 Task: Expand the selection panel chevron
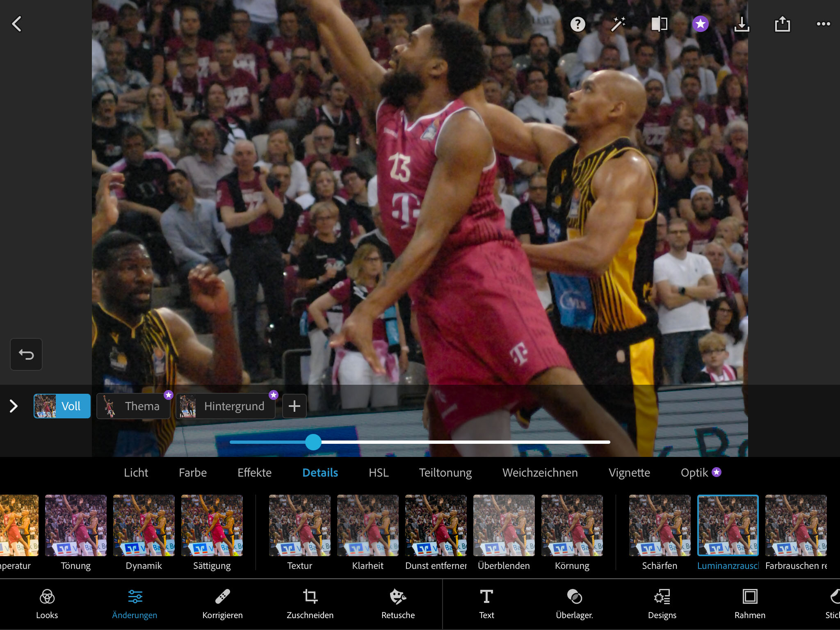tap(14, 406)
